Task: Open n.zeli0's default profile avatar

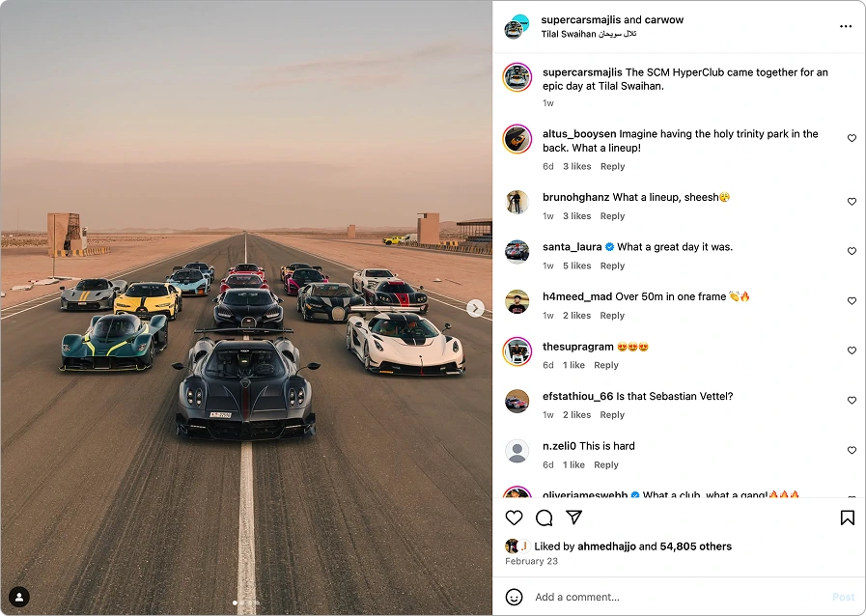Action: point(517,451)
